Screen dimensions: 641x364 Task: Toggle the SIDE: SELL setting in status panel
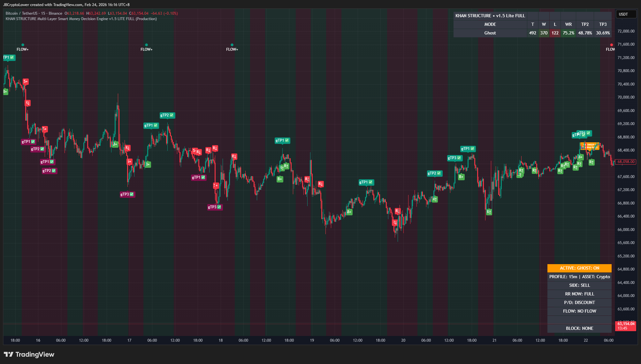point(579,285)
